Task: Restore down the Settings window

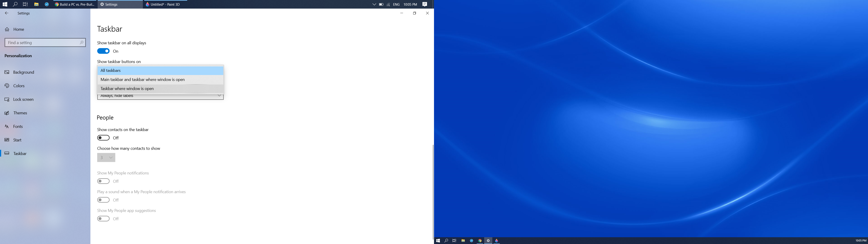Action: click(415, 13)
